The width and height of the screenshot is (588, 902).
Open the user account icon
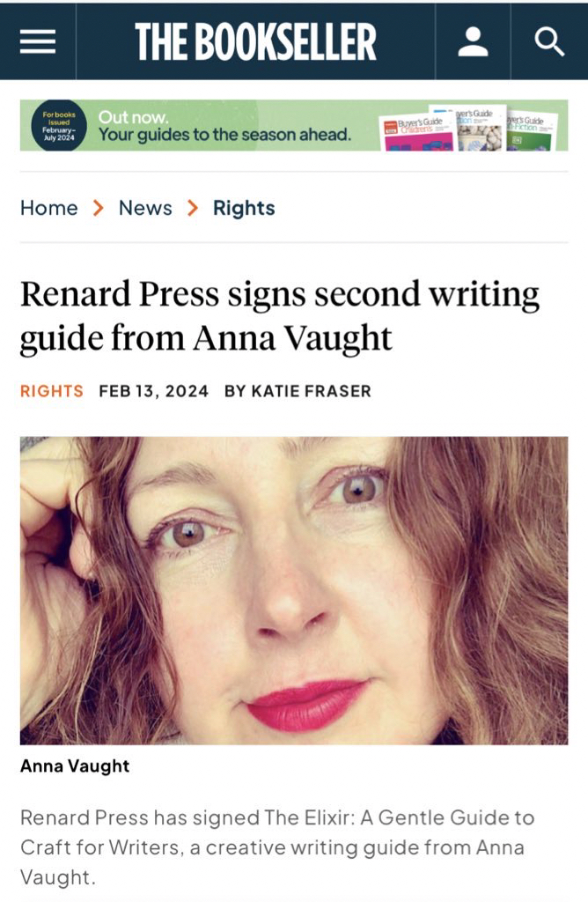coord(473,41)
